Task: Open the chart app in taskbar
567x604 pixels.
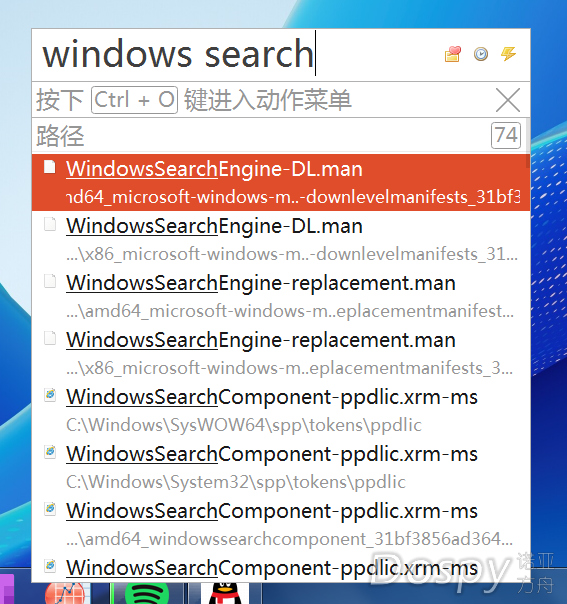Action: pyautogui.click(x=65, y=594)
